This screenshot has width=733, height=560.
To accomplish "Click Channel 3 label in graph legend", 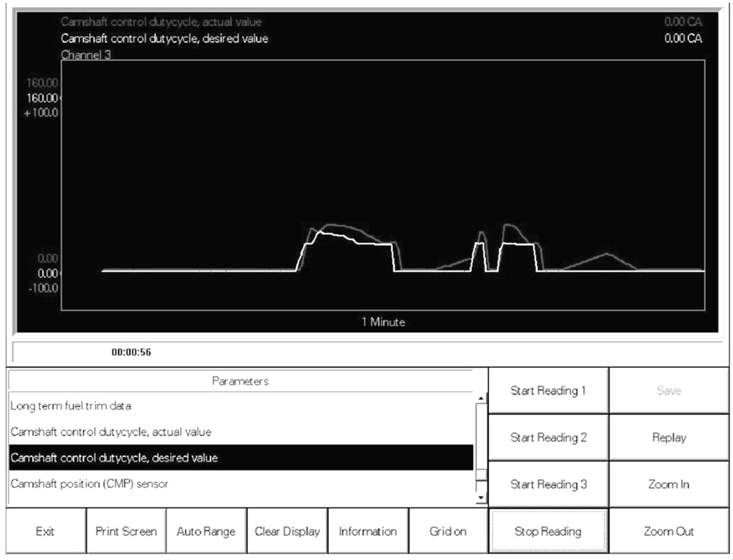I will point(86,55).
